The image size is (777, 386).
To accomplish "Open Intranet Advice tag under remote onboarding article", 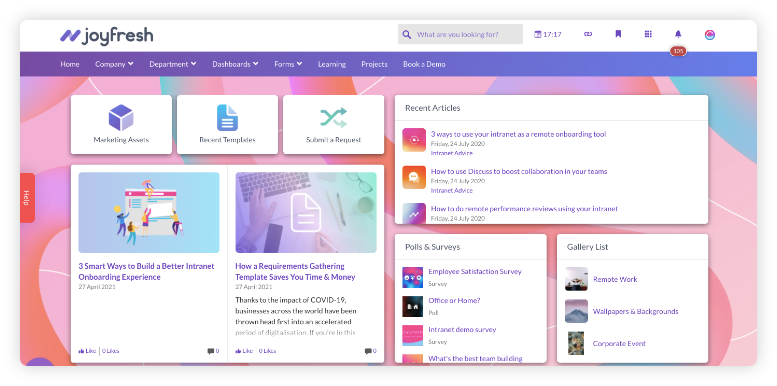I will [x=451, y=153].
